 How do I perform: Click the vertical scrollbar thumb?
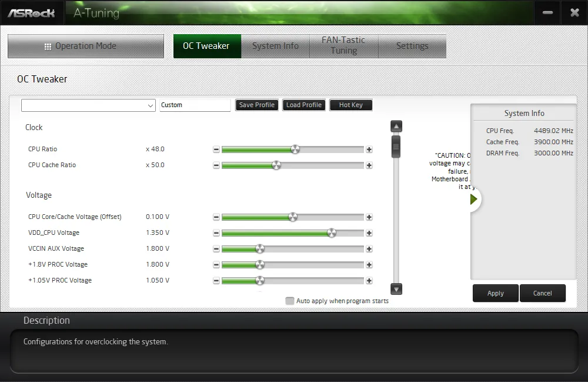[396, 147]
